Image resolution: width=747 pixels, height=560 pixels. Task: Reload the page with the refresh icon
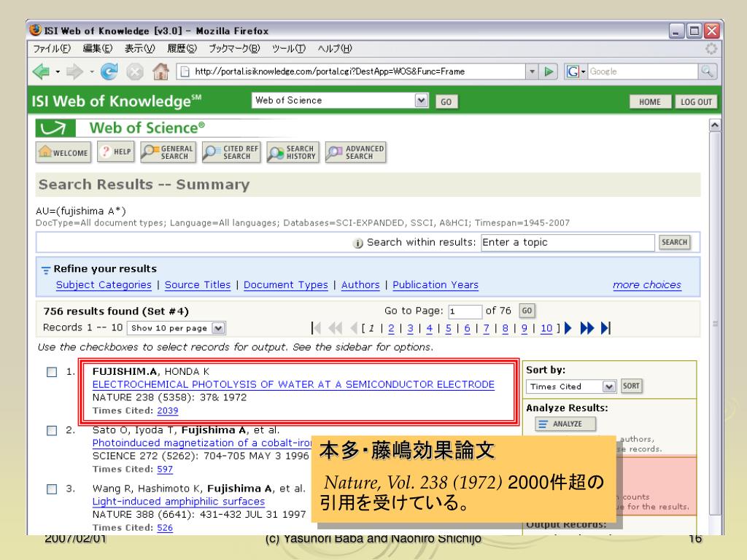click(x=109, y=71)
